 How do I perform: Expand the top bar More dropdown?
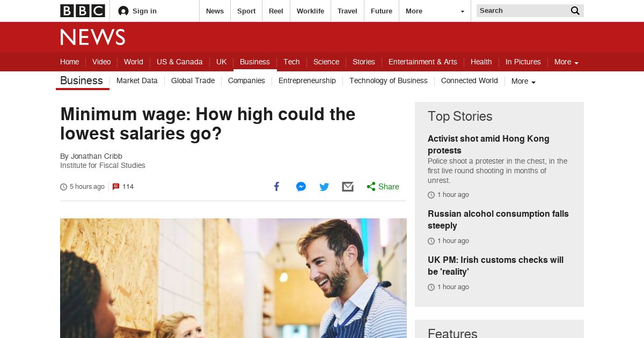[435, 11]
